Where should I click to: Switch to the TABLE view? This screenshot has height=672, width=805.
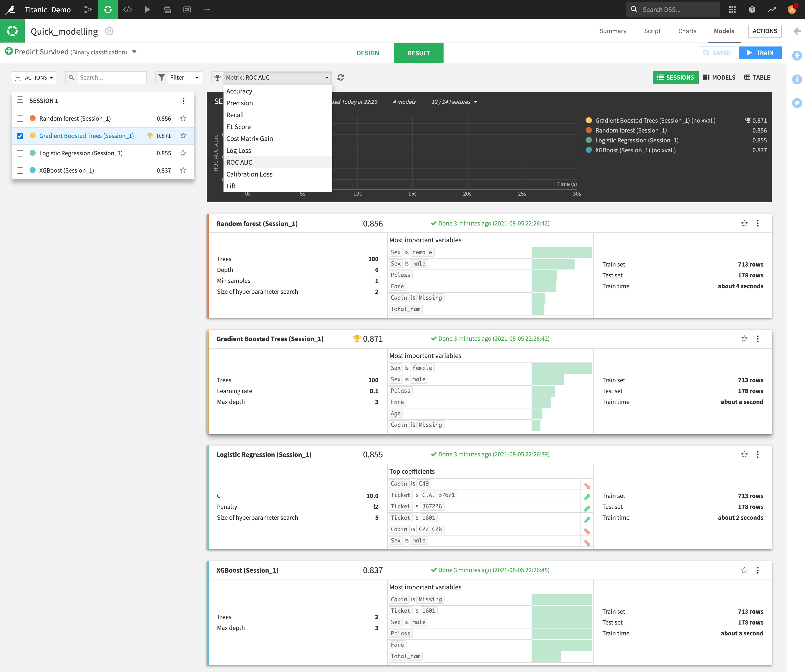pos(757,77)
